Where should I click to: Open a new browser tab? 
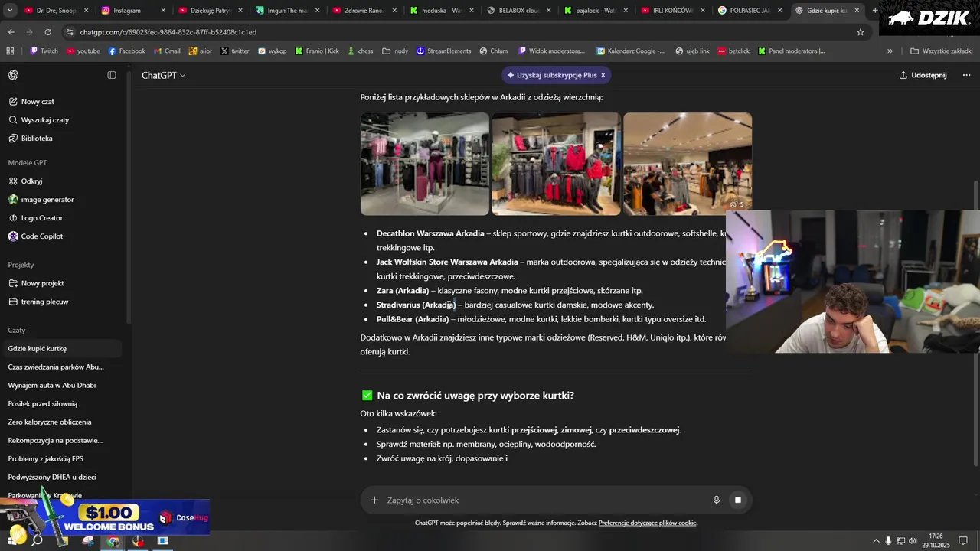coord(875,11)
